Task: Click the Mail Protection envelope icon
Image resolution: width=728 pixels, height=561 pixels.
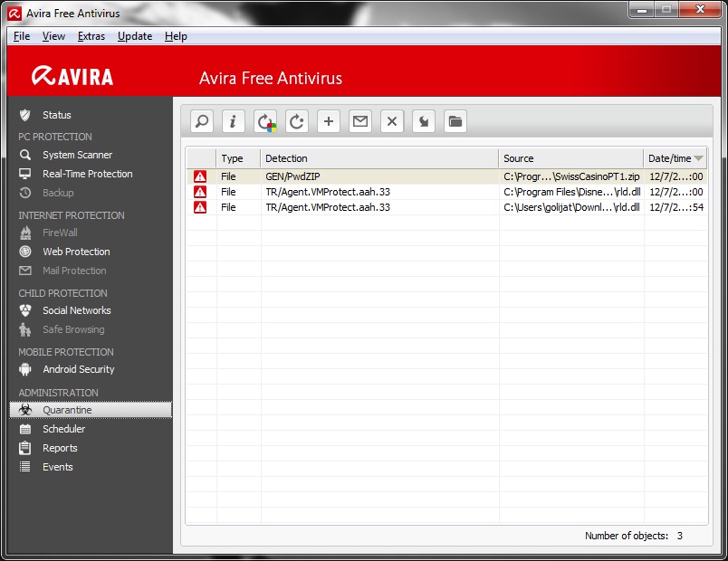Action: point(25,271)
